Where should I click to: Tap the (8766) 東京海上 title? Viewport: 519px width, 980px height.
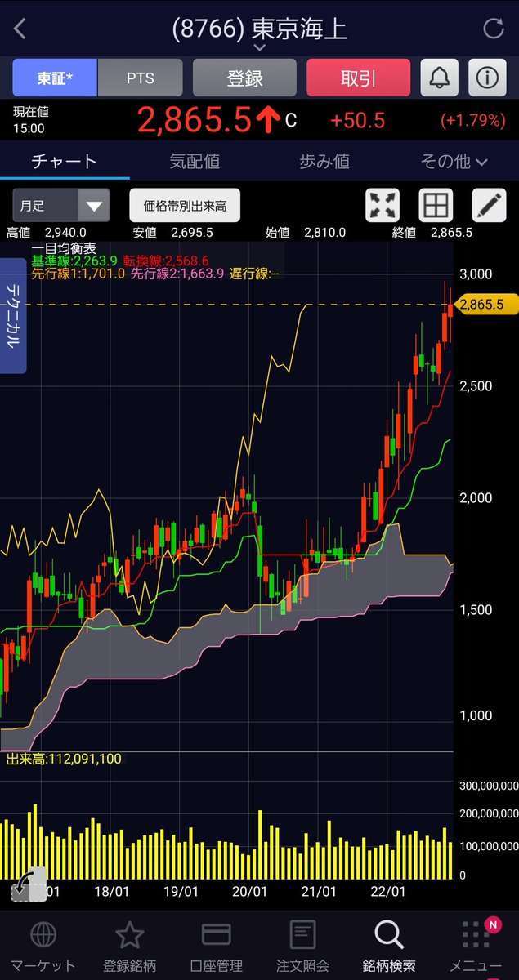(260, 29)
